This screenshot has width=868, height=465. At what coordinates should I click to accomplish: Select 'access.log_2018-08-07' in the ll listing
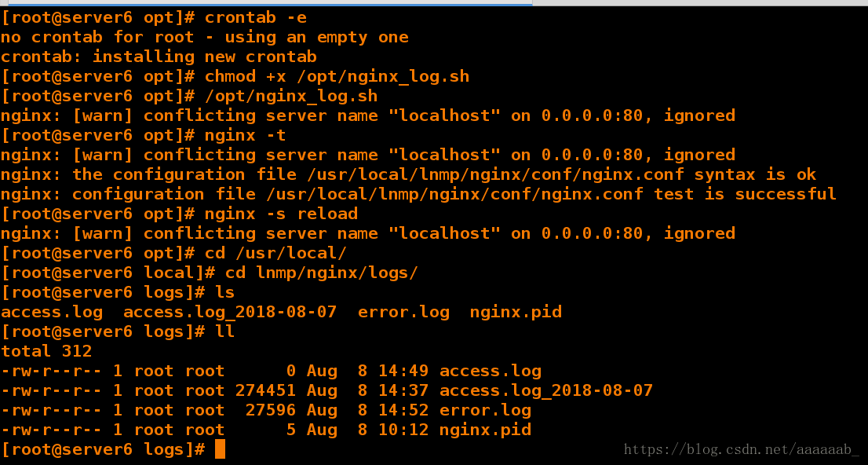[x=546, y=390]
